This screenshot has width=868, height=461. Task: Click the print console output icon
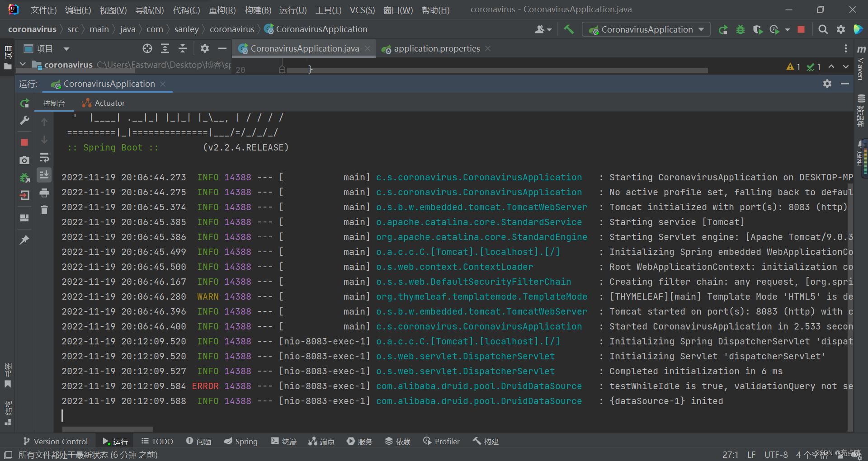click(44, 193)
